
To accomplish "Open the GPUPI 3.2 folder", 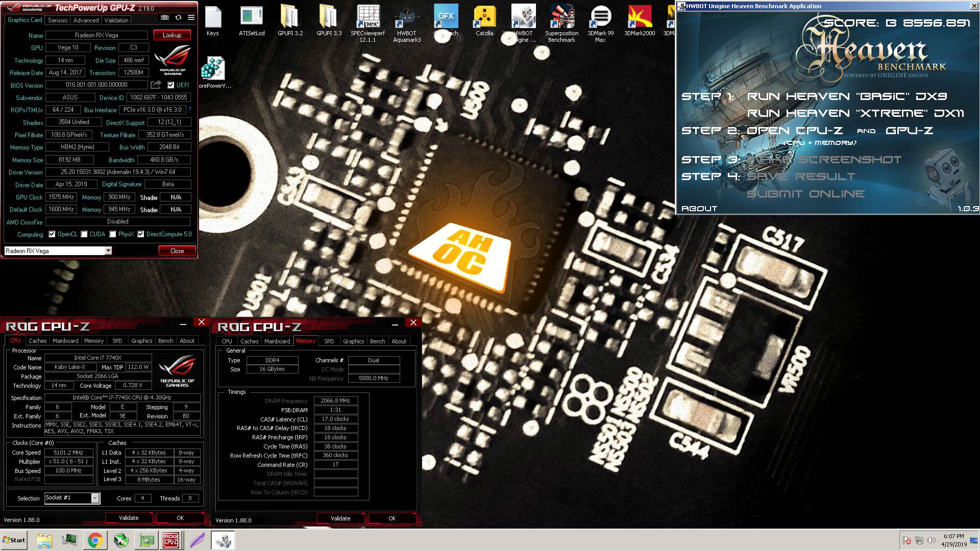I will (290, 21).
